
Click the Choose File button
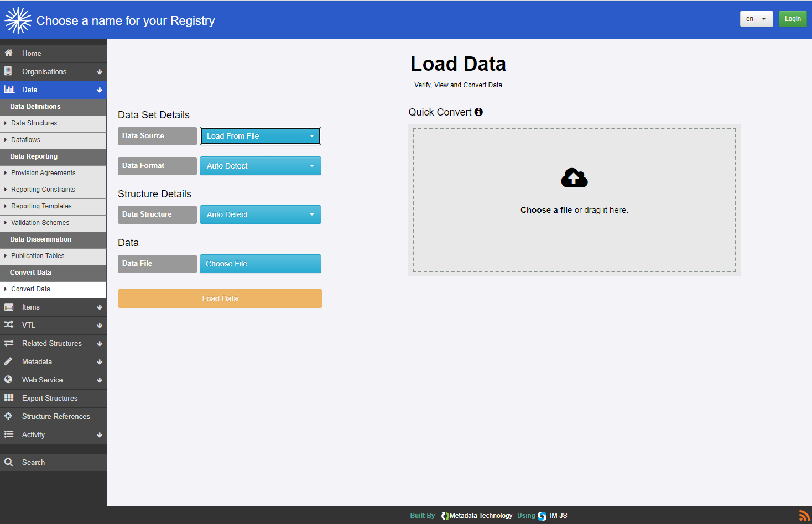pos(260,264)
